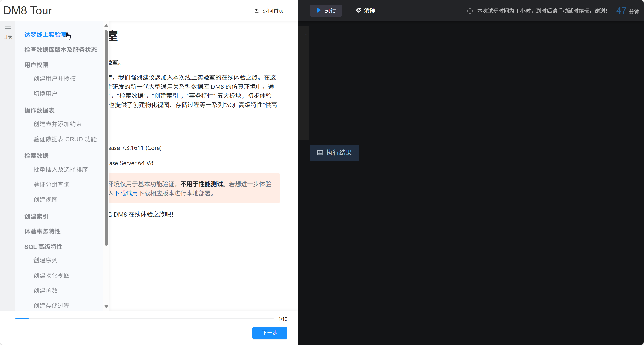Toggle the 目录 hamburger menu icon
The height and width of the screenshot is (345, 644).
click(x=8, y=29)
